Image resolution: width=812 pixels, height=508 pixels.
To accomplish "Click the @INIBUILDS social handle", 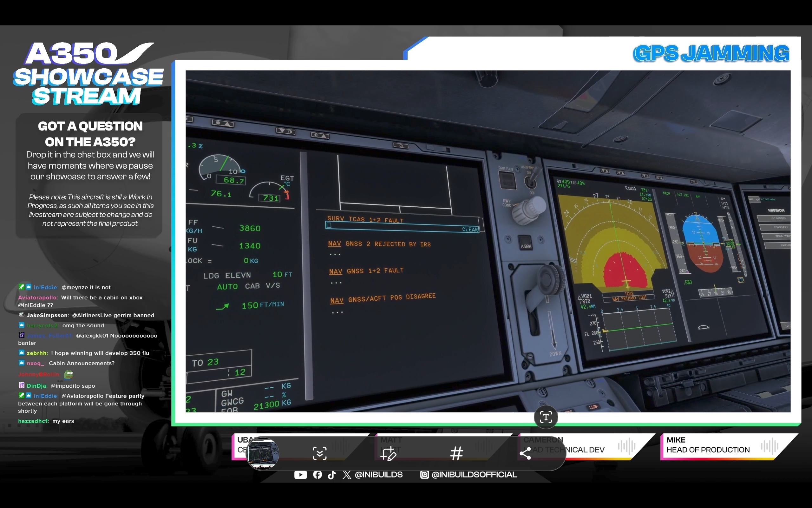I will pyautogui.click(x=378, y=475).
